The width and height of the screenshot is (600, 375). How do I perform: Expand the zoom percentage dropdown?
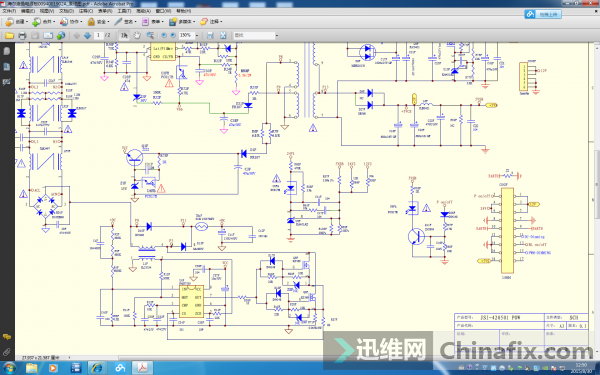197,35
